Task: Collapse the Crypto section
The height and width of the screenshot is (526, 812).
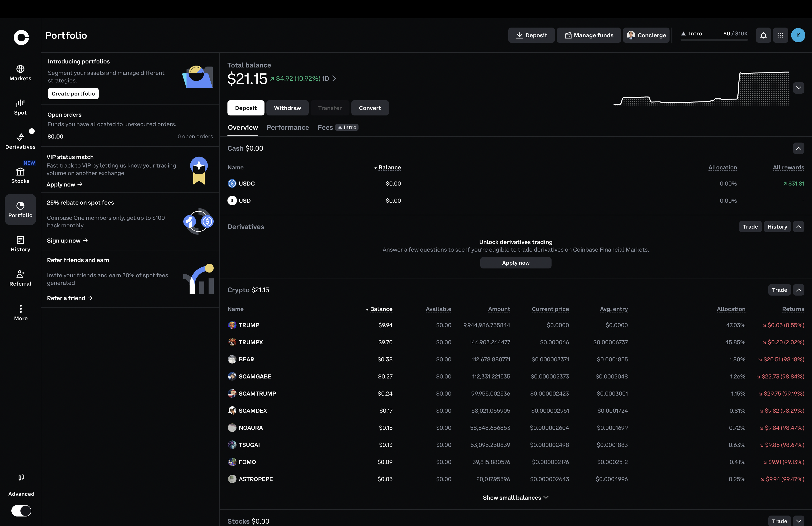Action: [x=799, y=290]
